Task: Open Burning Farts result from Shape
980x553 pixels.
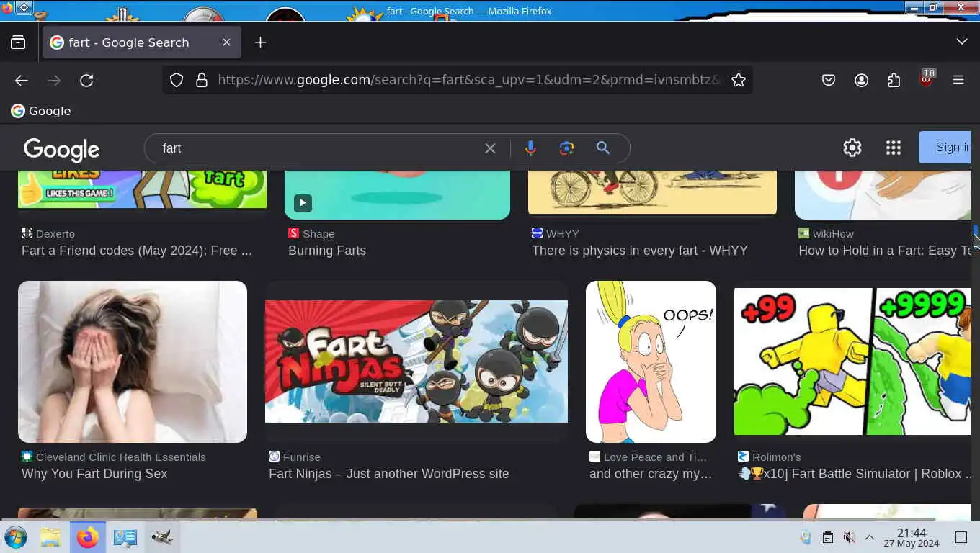Action: pos(327,251)
